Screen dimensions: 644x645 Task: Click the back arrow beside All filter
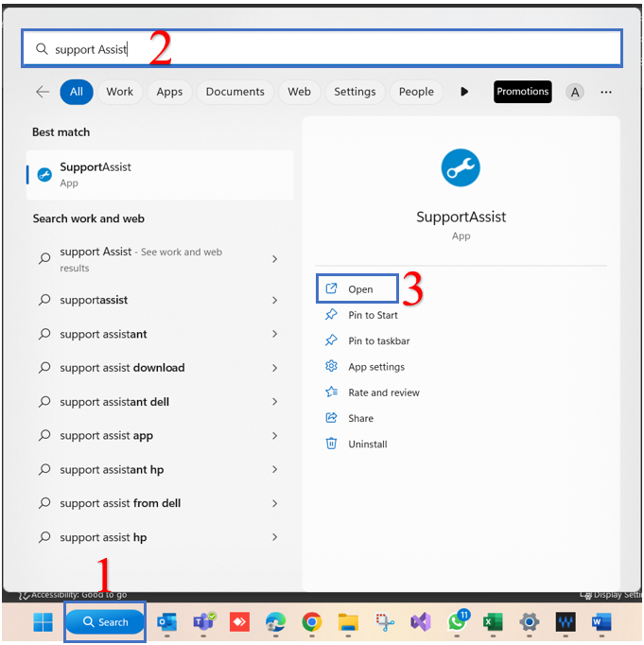point(43,92)
